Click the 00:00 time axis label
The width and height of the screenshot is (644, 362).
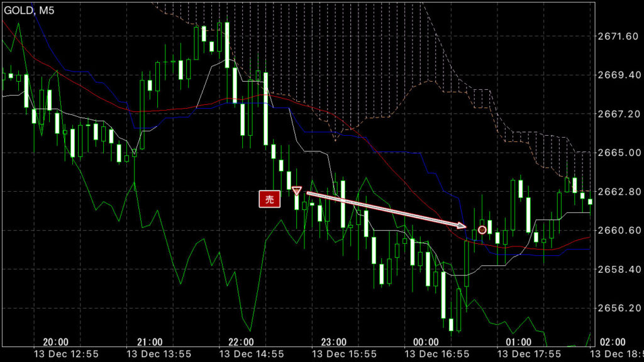(426, 342)
